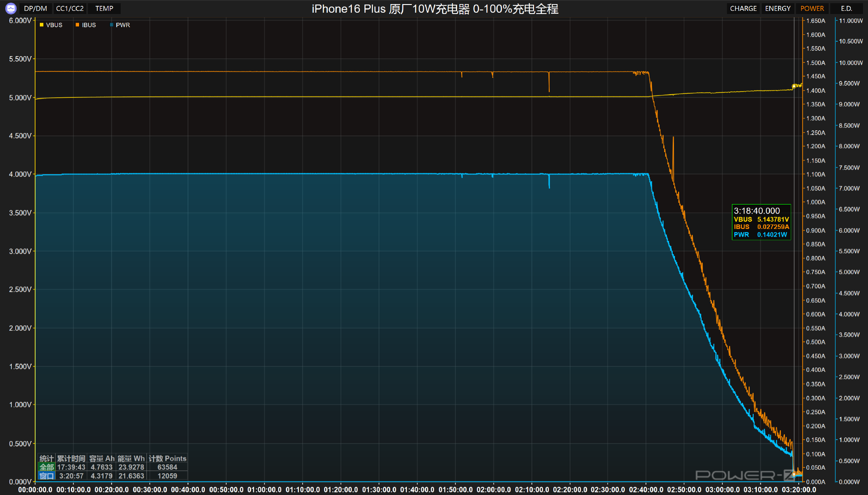Viewport: 868px width, 495px height.
Task: Click the 5.000V voltage axis label
Action: click(x=20, y=98)
